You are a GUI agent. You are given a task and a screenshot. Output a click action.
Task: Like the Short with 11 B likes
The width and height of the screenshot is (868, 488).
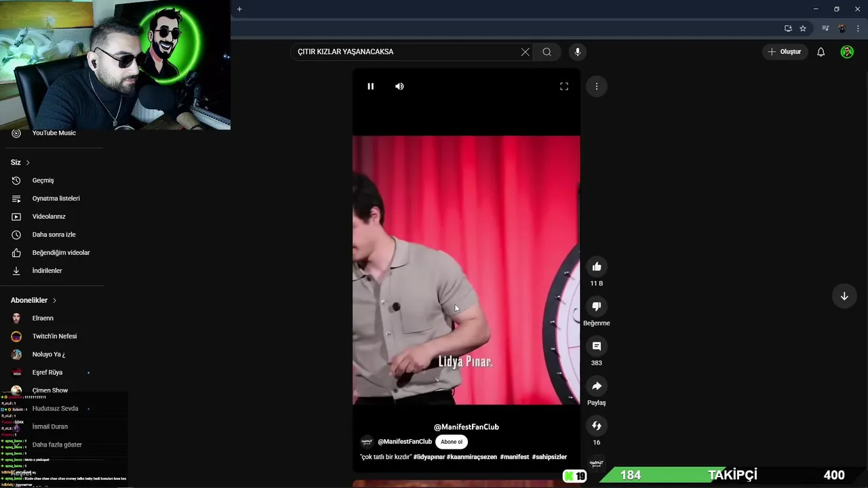[597, 266]
